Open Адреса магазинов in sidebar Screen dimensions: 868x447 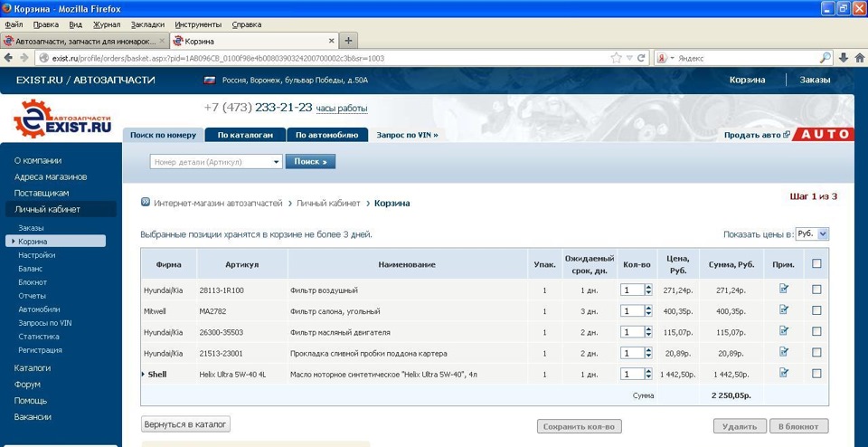pyautogui.click(x=51, y=176)
